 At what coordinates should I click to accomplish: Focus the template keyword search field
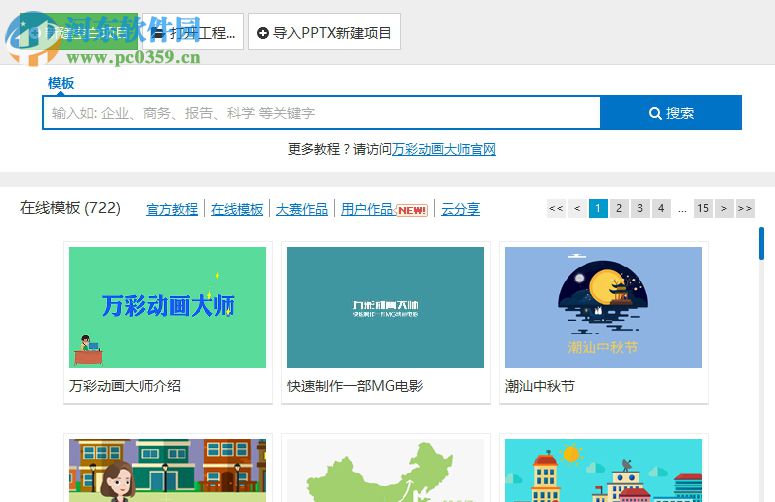click(x=321, y=113)
